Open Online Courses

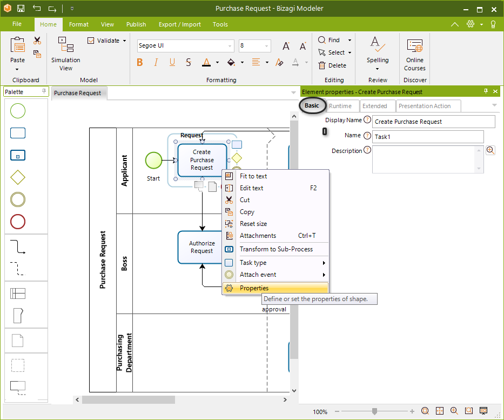[415, 55]
